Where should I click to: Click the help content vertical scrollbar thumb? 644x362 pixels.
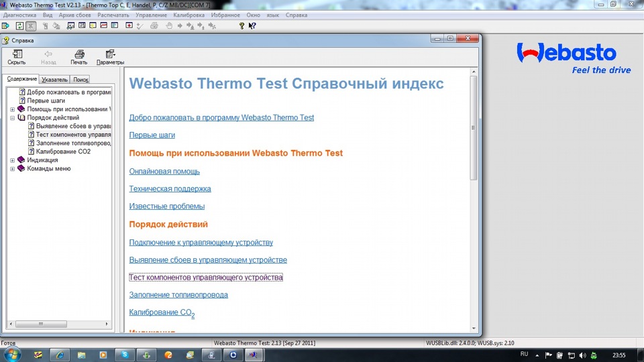[x=474, y=127]
